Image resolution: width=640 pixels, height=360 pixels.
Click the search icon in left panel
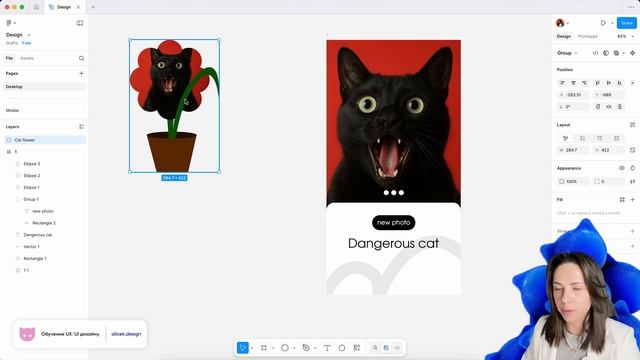(81, 58)
